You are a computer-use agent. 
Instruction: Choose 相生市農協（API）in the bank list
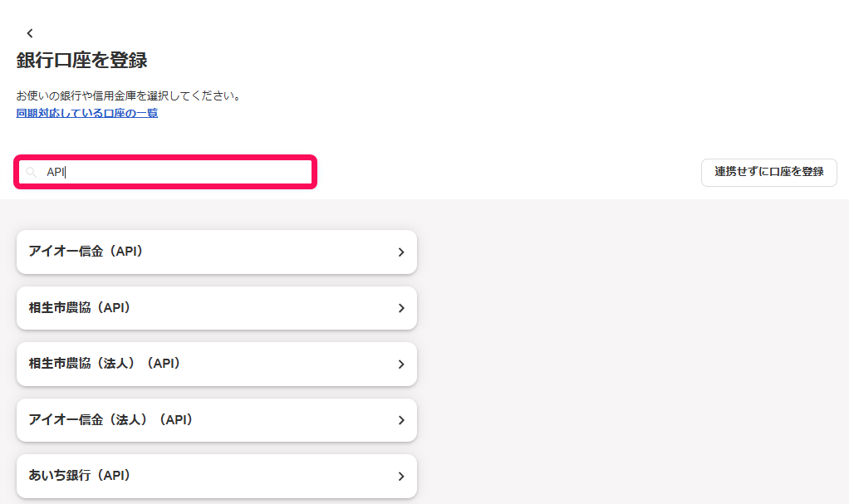tap(217, 308)
